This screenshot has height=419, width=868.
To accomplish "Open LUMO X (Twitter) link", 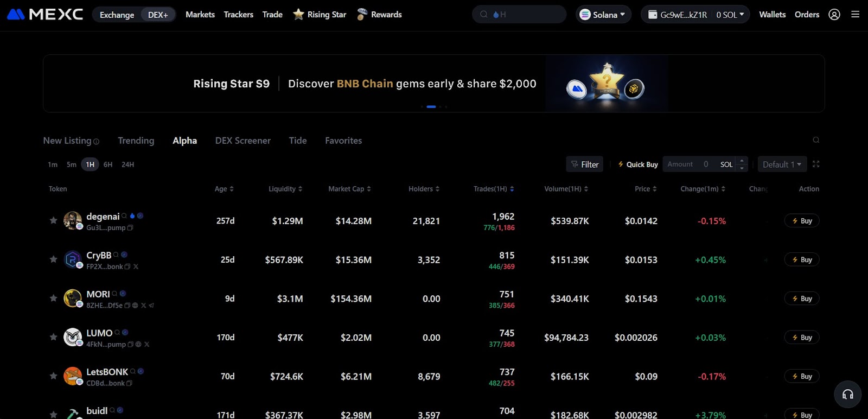I will coord(146,344).
